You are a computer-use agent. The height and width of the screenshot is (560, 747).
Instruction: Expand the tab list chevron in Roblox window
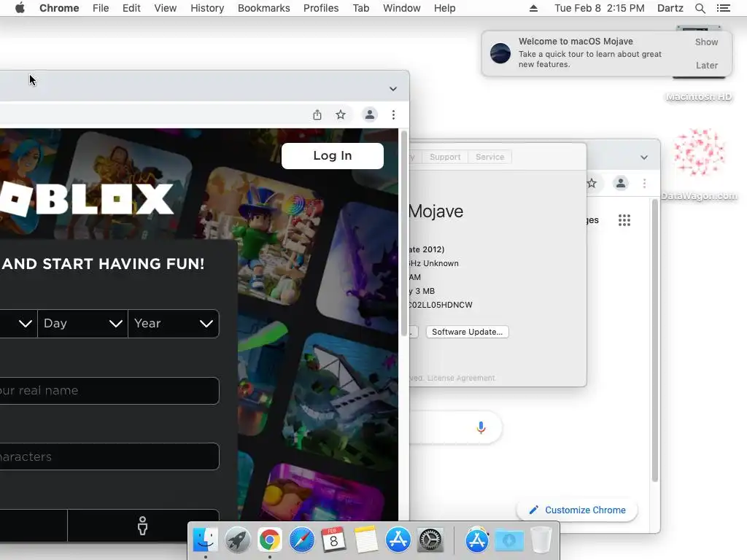(393, 89)
